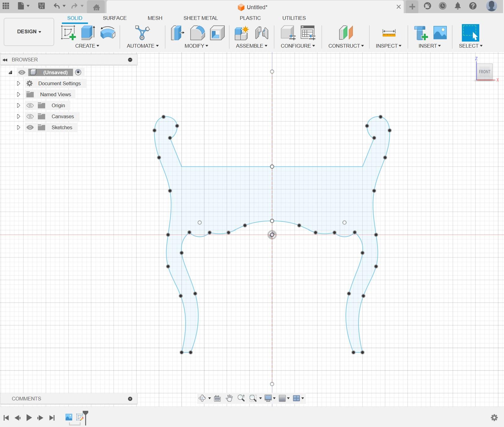Open the MODIFY dropdown menu
504x427 pixels.
tap(196, 46)
